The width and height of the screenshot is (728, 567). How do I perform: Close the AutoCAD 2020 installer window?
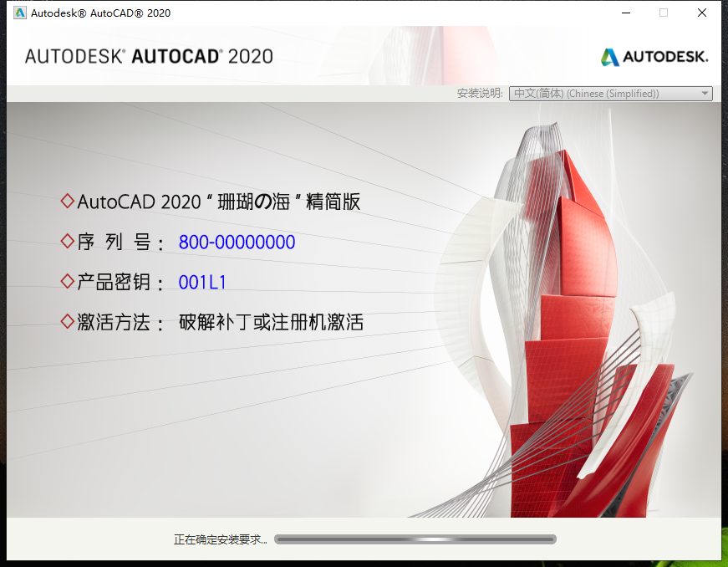(702, 13)
